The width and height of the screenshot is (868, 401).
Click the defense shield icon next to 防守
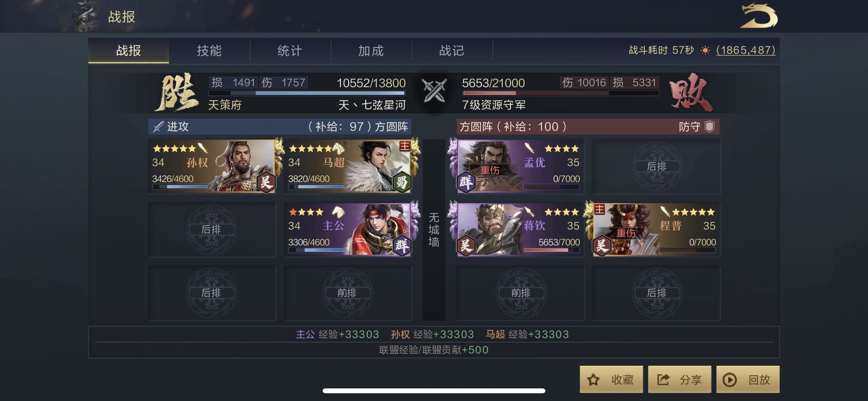click(x=710, y=126)
